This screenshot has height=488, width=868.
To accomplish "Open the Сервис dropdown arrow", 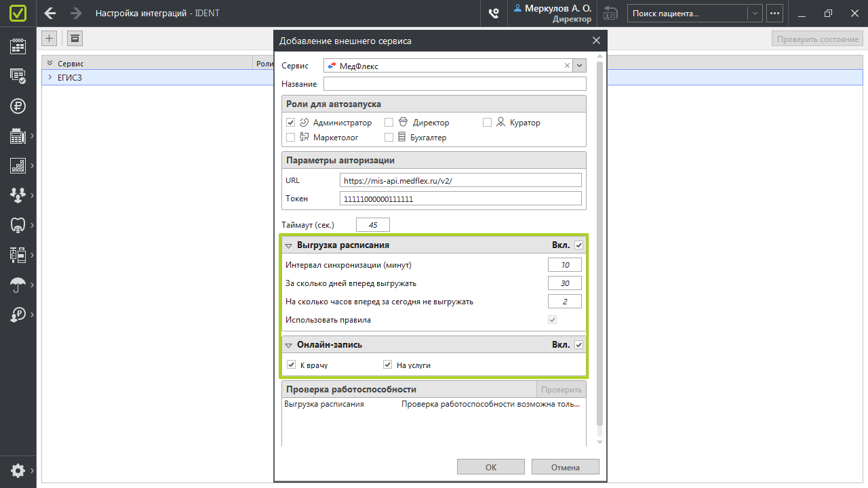I will pyautogui.click(x=579, y=66).
